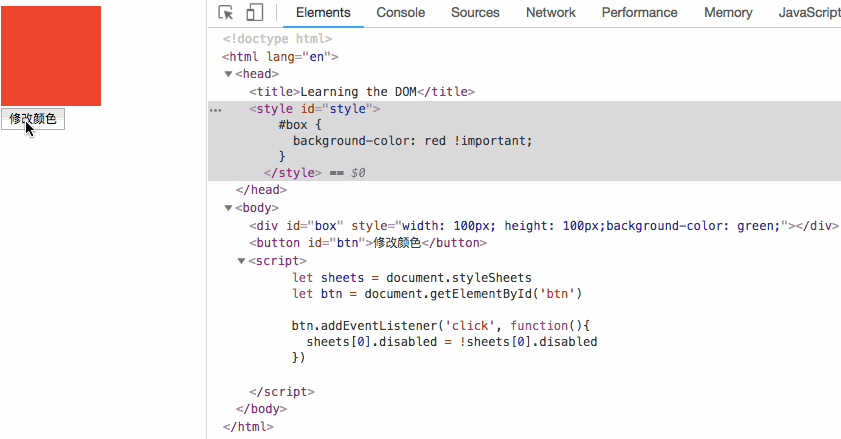Select the title element line
The image size is (841, 439).
click(362, 92)
